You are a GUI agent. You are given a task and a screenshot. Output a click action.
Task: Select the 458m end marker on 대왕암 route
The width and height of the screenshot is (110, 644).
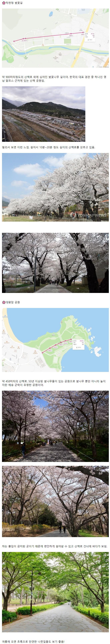point(71,339)
